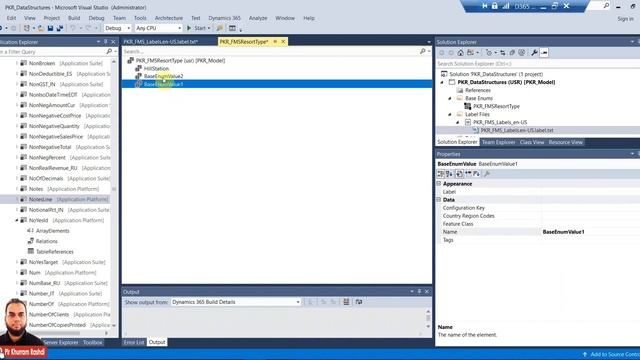The width and height of the screenshot is (640, 360).
Task: Click the Undo toolbar icon
Action: click(73, 28)
